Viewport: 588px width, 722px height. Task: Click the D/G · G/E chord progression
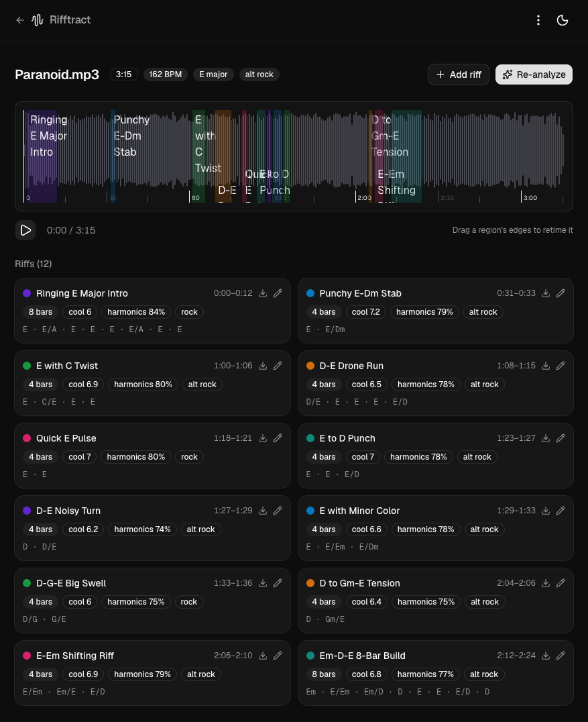pos(45,619)
